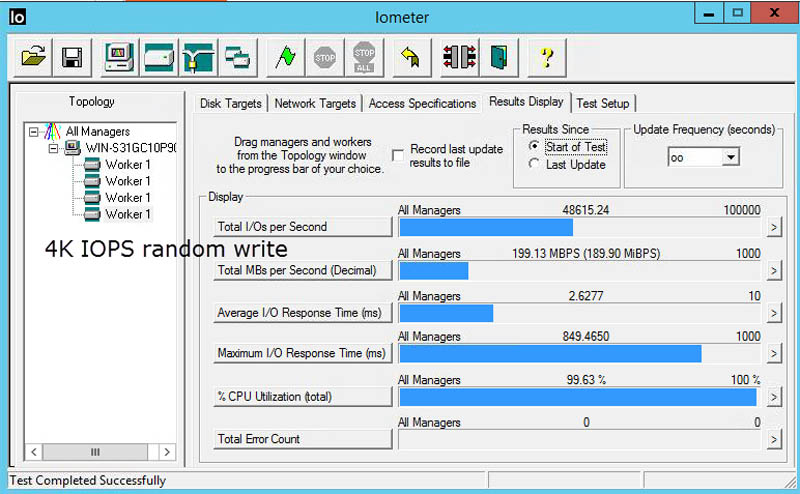Open arrow button for Total Error Count
The image size is (800, 494).
point(774,439)
